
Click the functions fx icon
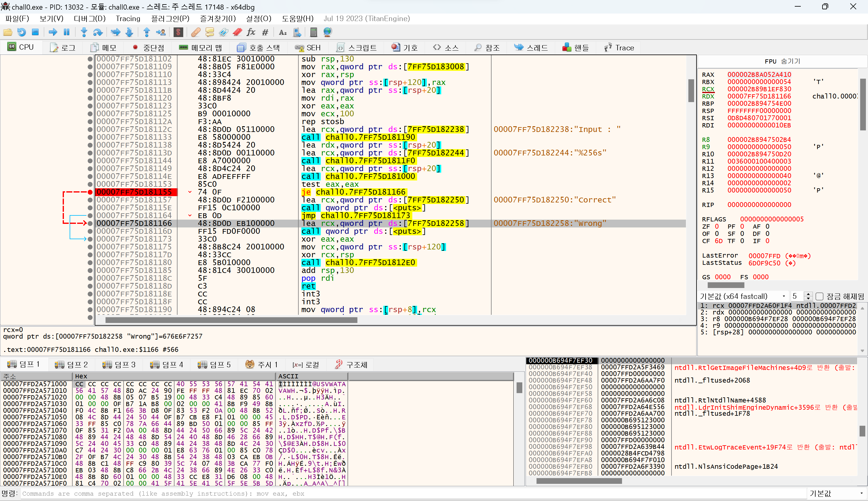(x=251, y=32)
